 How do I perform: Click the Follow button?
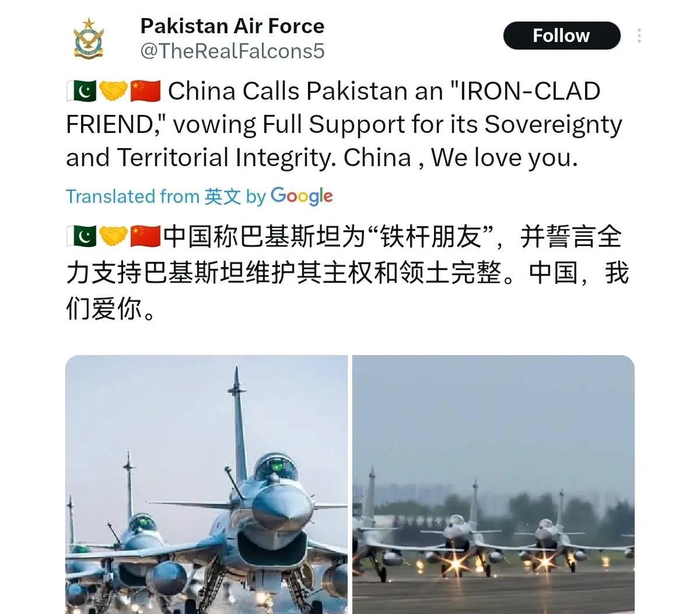pyautogui.click(x=562, y=36)
